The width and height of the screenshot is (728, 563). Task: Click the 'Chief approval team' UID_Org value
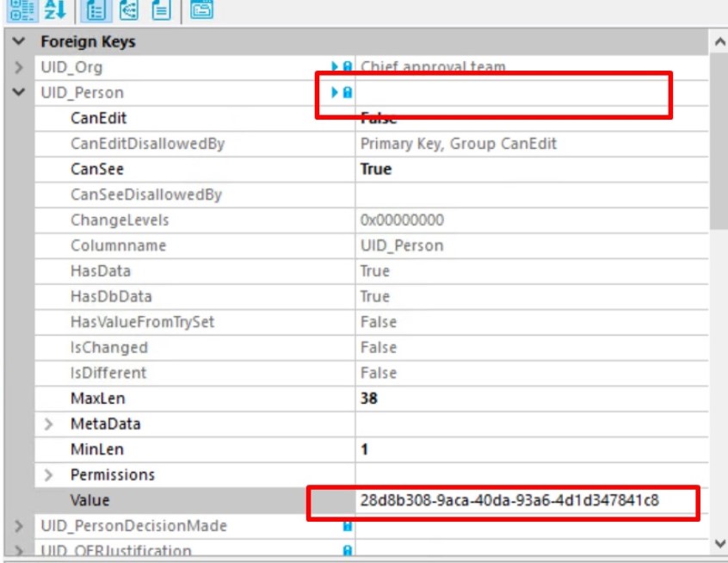(433, 66)
